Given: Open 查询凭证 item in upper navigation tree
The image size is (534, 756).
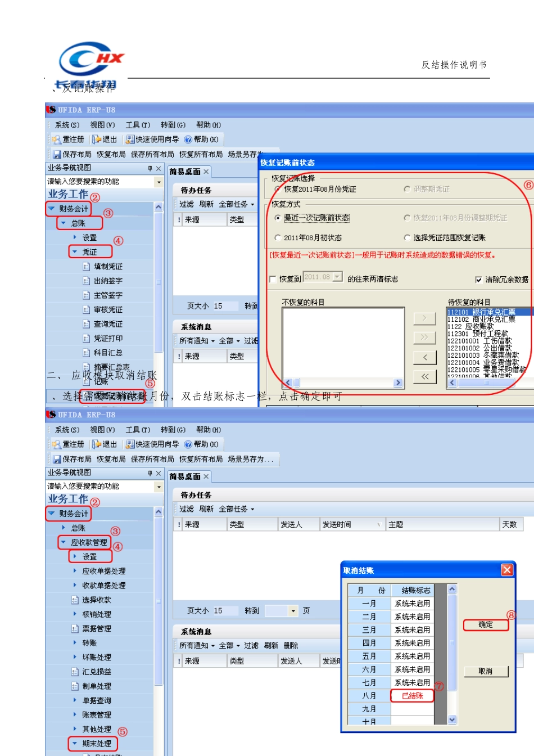Looking at the screenshot, I should tap(102, 324).
